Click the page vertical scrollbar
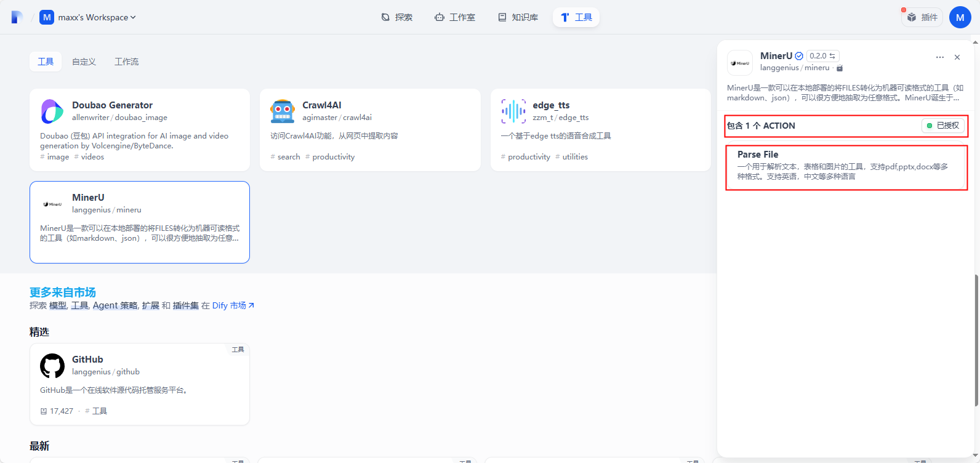This screenshot has height=463, width=980. pos(976,340)
